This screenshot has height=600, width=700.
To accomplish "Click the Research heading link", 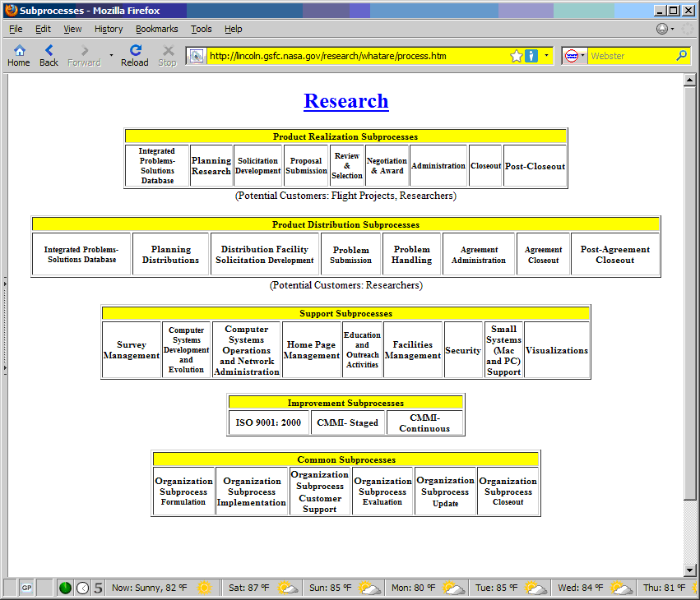I will [x=346, y=101].
